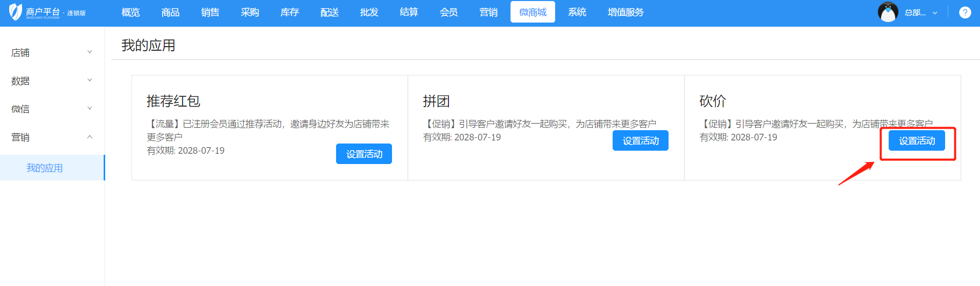Screen dimensions: 980x286
Task: Click the merchant platform shield logo
Action: click(x=16, y=12)
